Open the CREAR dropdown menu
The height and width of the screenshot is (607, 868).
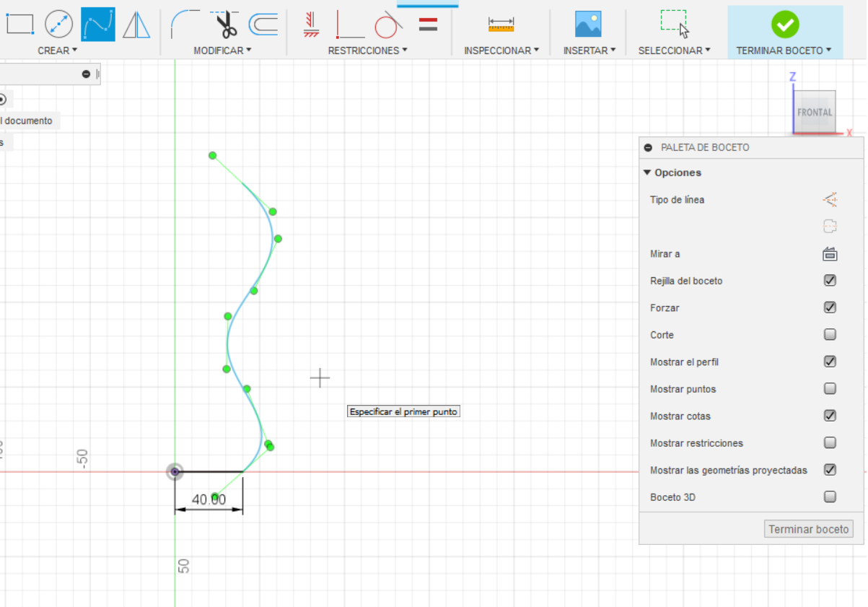pos(58,51)
